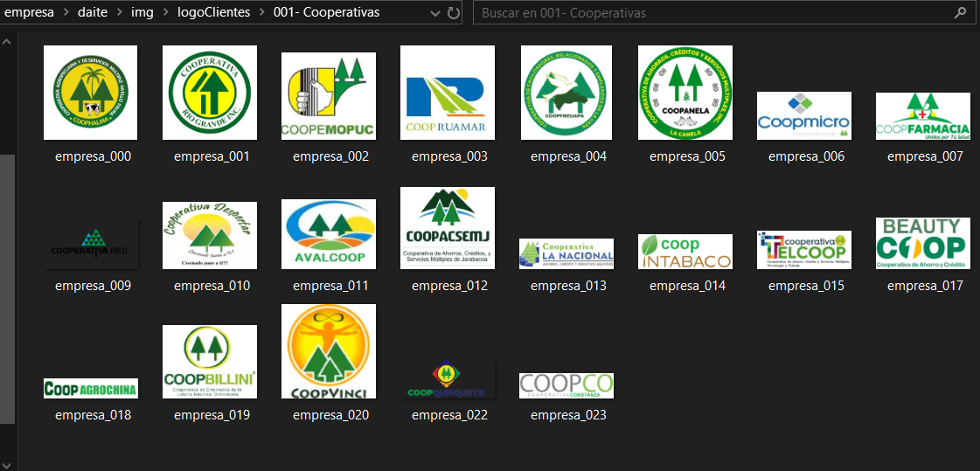This screenshot has width=980, height=471.
Task: Select the COOPHALMA logo thumbnail empresa_000
Action: pos(91,93)
